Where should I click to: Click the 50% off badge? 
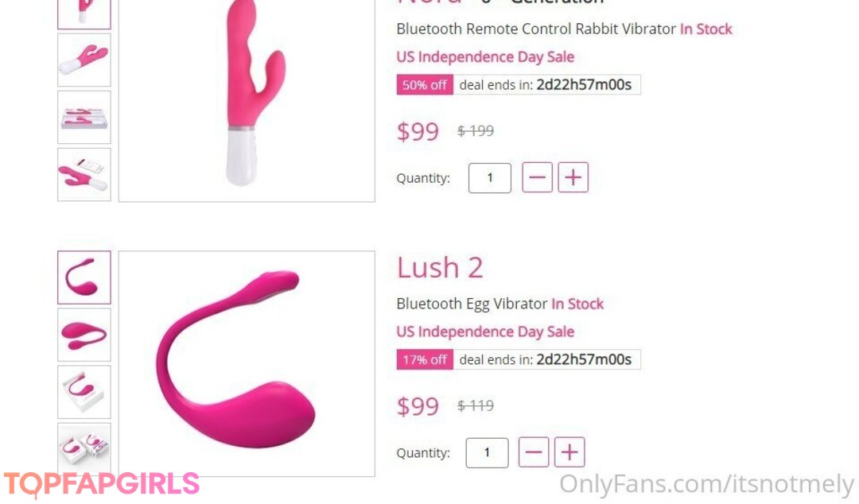425,84
